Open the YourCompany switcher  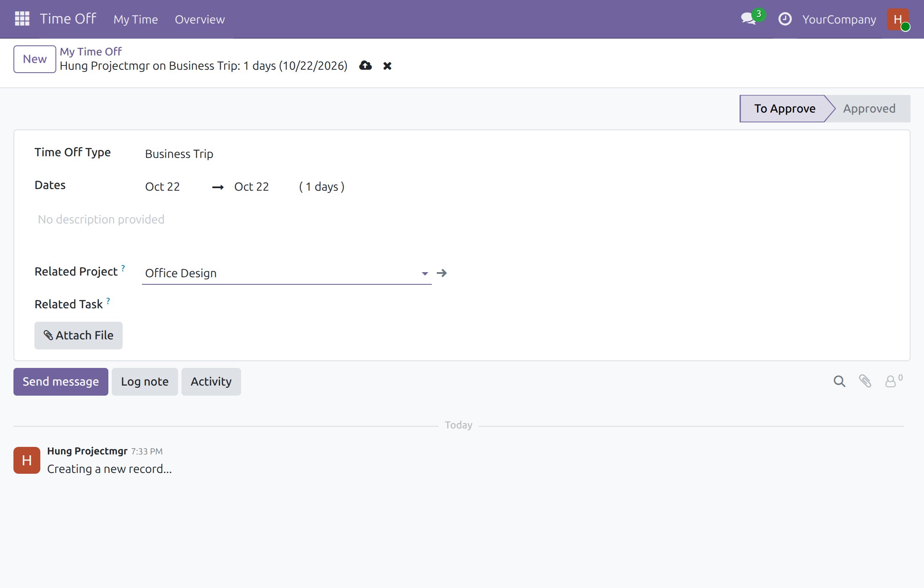839,19
